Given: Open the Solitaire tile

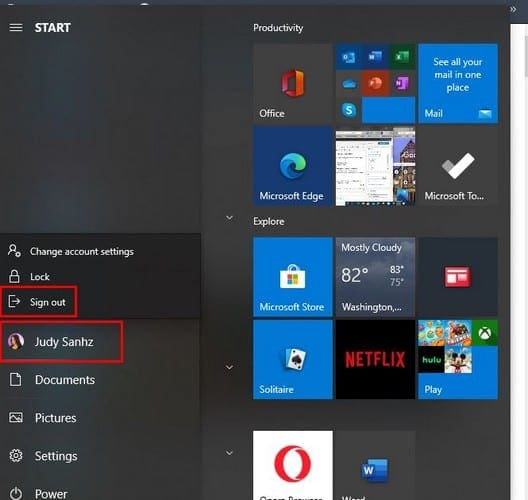Looking at the screenshot, I should coord(293,359).
